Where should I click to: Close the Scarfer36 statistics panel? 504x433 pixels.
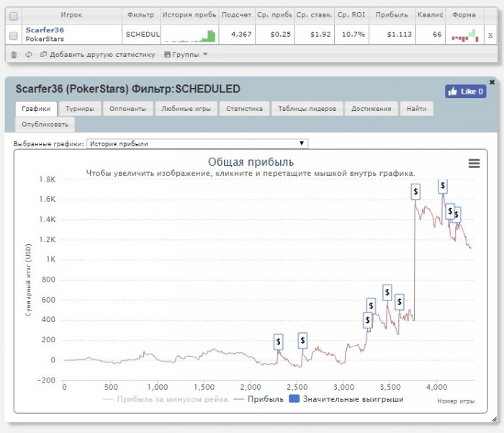492,82
